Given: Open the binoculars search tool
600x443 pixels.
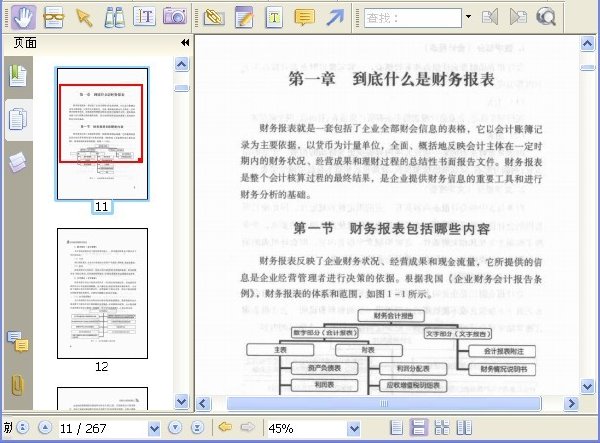Looking at the screenshot, I should tap(114, 18).
